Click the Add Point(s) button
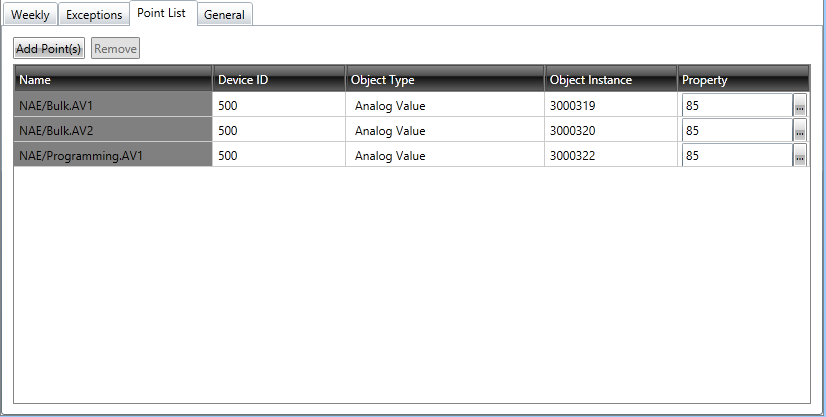The height and width of the screenshot is (417, 826). click(x=49, y=48)
